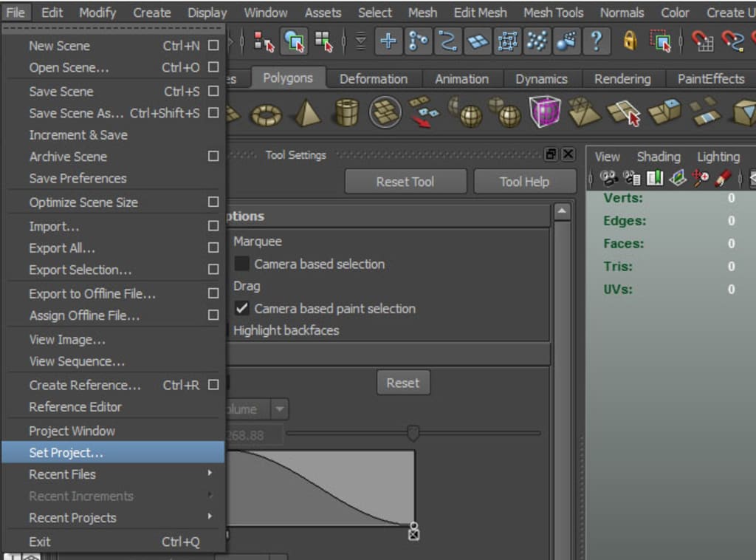Disable Camera based paint selection

pos(241,309)
